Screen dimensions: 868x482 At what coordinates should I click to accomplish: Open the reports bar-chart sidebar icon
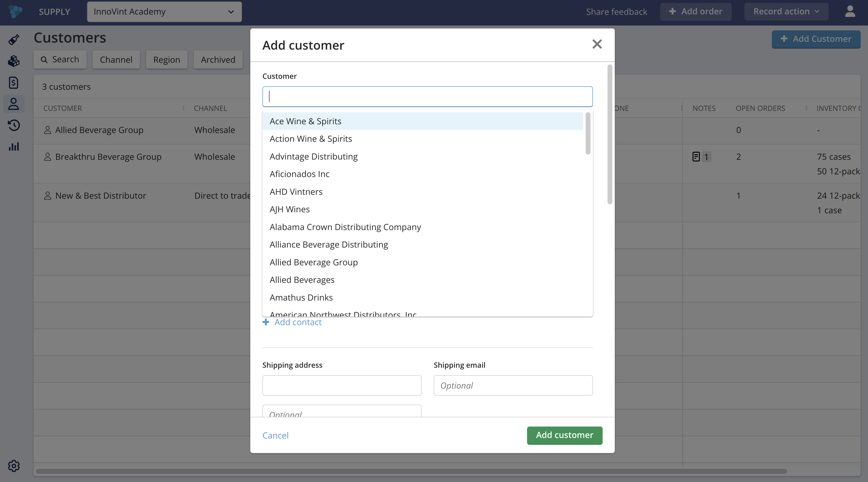(x=14, y=147)
